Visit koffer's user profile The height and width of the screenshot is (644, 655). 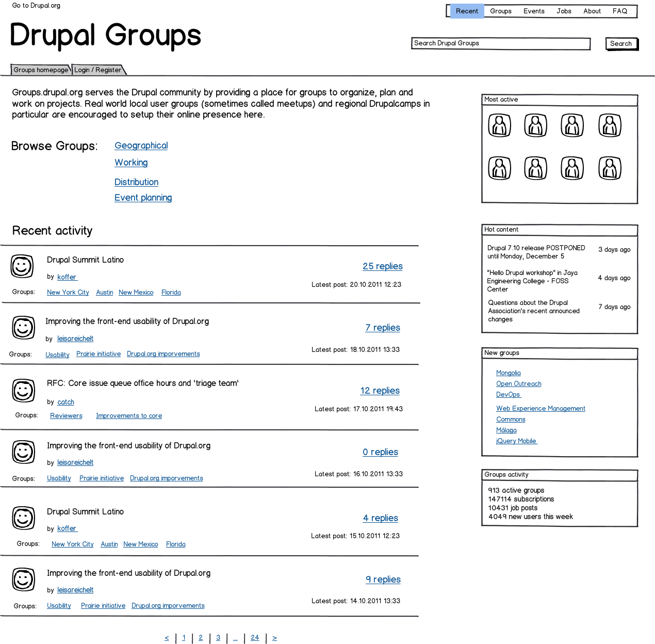coord(67,277)
